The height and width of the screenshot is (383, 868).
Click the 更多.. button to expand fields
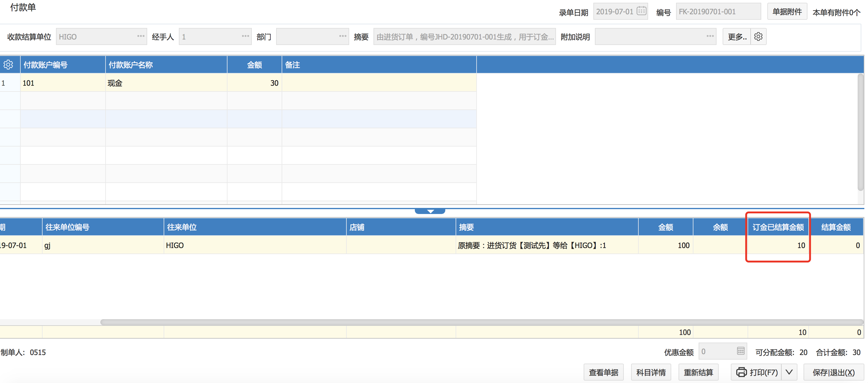(737, 36)
